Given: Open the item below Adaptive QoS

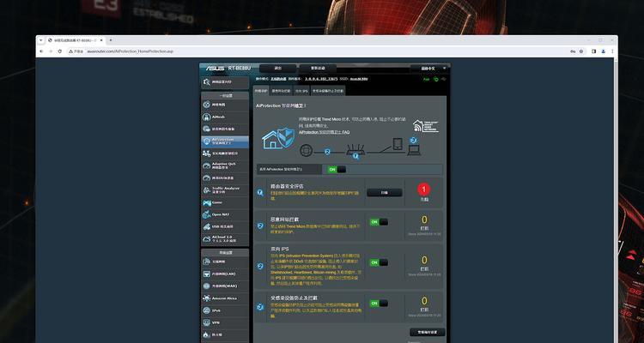Looking at the screenshot, I should pyautogui.click(x=225, y=178).
